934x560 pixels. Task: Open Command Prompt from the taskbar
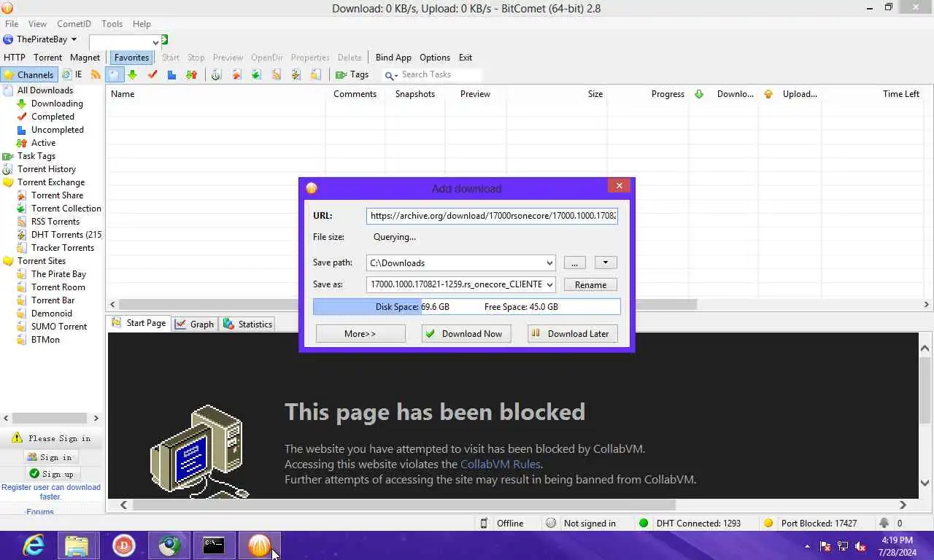click(214, 545)
